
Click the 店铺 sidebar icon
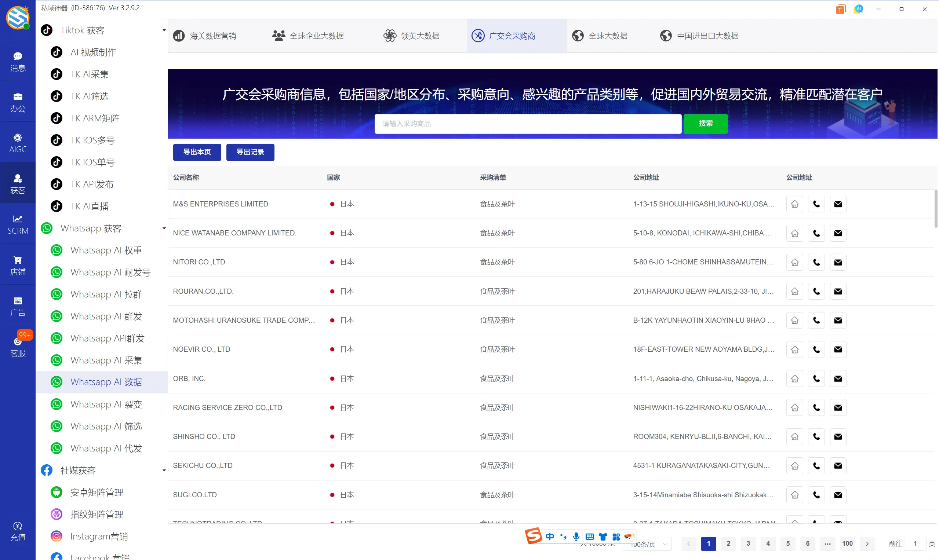(17, 264)
